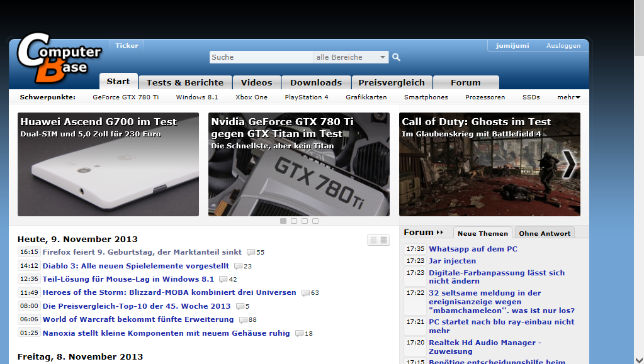Open Teil-Lösung für Mouse-Lag article
This screenshot has height=364, width=644.
pyautogui.click(x=128, y=279)
